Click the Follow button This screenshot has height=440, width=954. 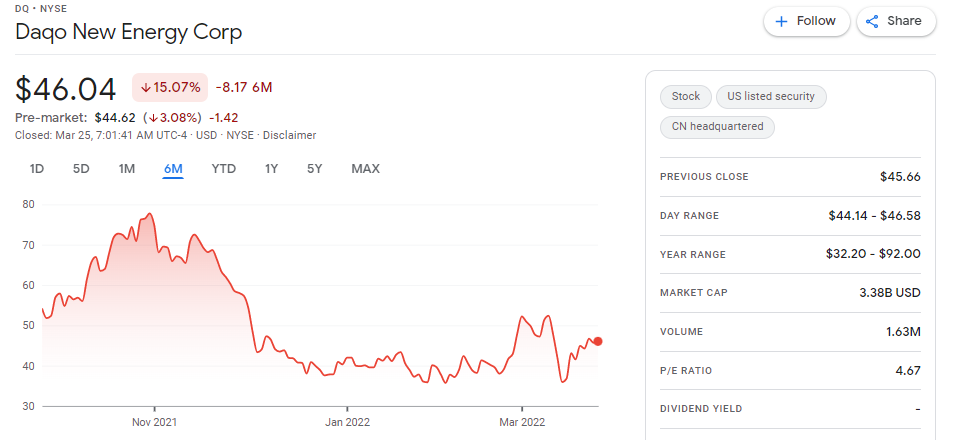click(807, 21)
